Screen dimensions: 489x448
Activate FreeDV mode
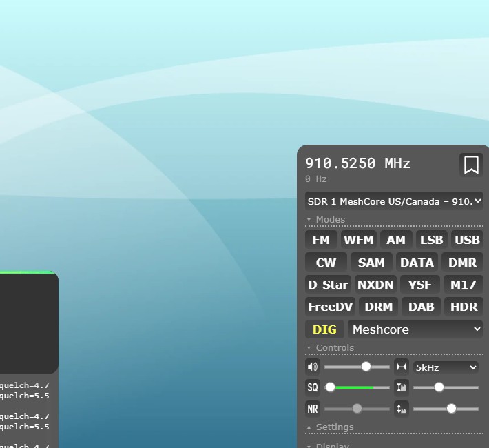tap(331, 307)
